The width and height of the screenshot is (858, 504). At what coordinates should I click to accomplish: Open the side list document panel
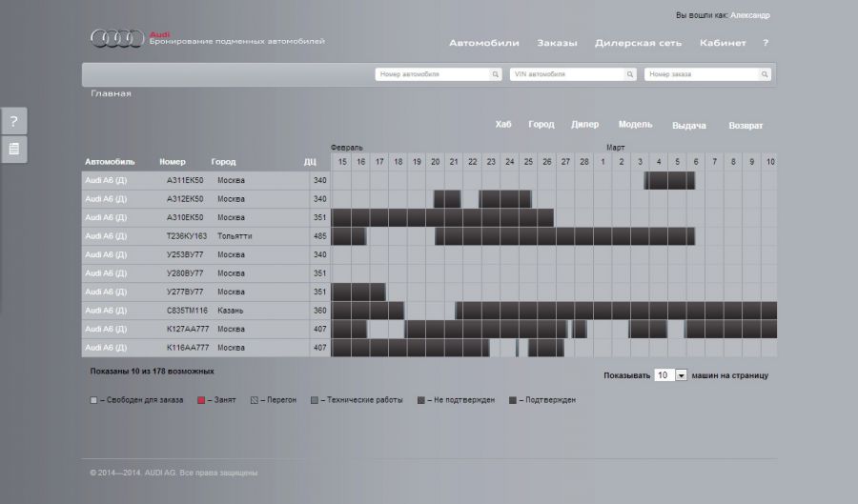coord(14,149)
